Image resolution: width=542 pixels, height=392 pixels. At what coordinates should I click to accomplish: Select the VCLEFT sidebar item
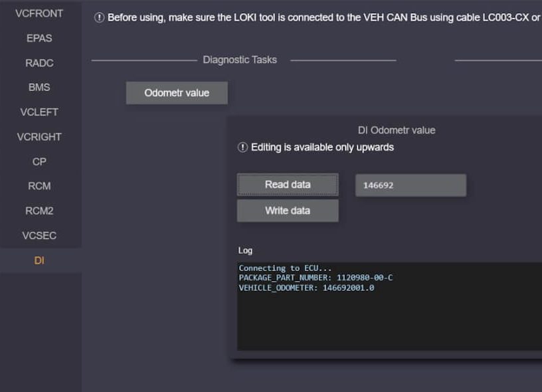39,112
